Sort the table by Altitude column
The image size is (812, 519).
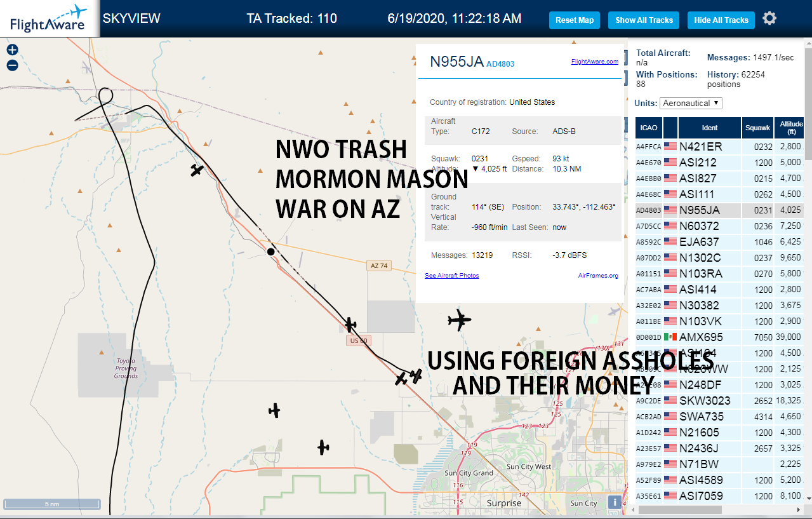coord(790,128)
